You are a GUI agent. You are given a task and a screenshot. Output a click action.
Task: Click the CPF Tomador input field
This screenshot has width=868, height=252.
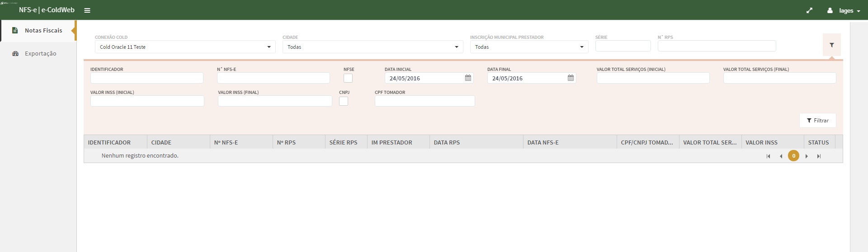coord(425,101)
